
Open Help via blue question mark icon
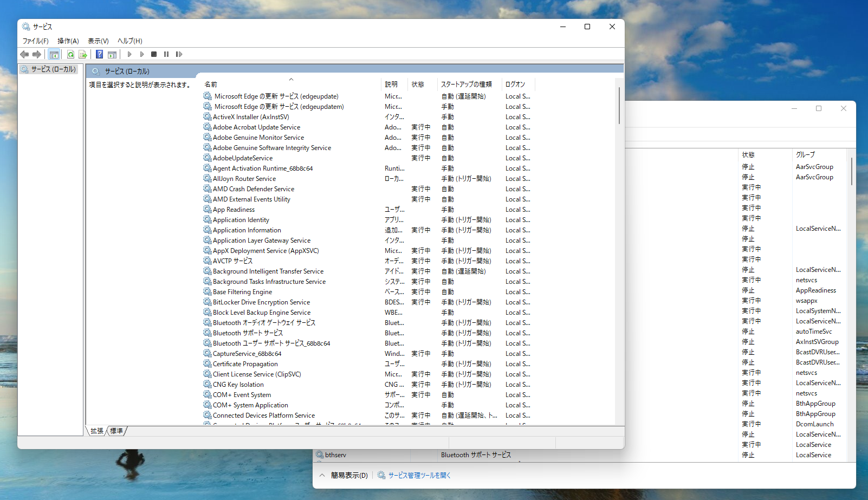[100, 54]
